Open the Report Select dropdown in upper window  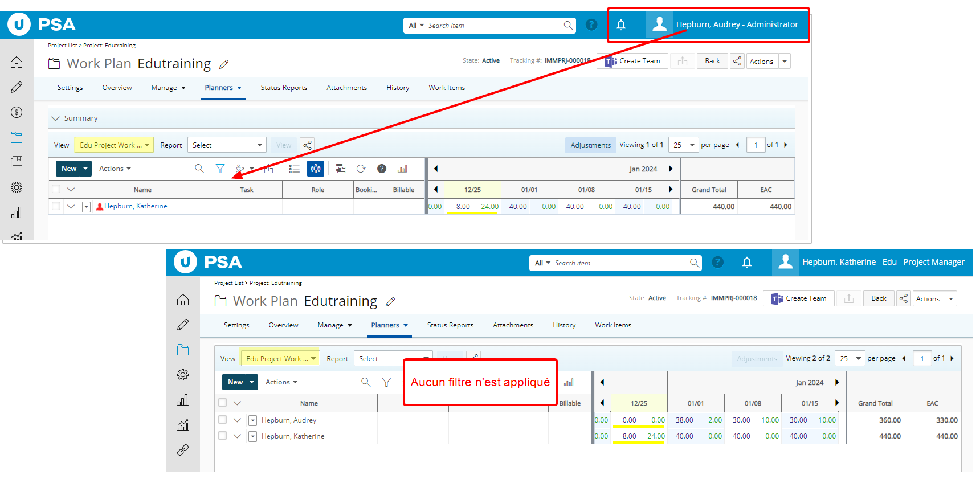(227, 145)
